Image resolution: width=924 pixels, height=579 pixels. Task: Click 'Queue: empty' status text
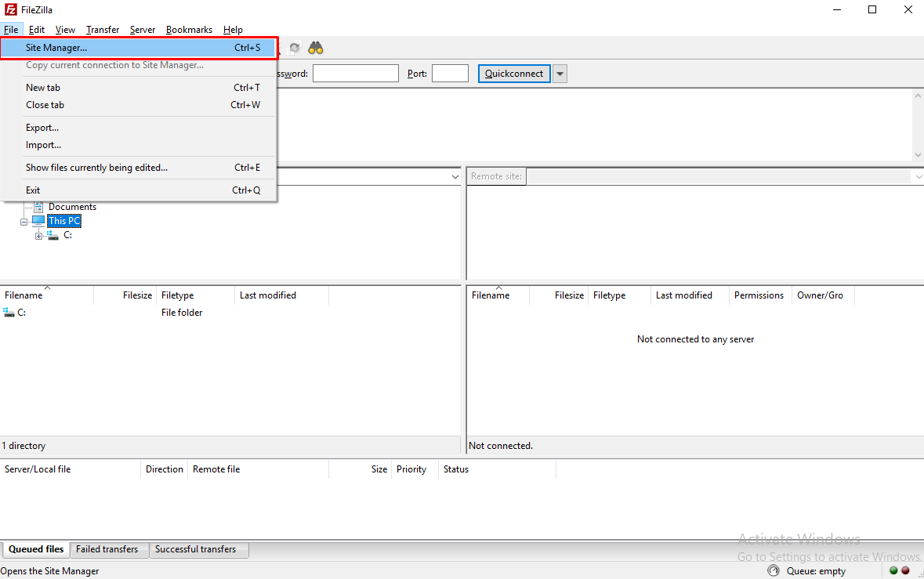pyautogui.click(x=816, y=570)
